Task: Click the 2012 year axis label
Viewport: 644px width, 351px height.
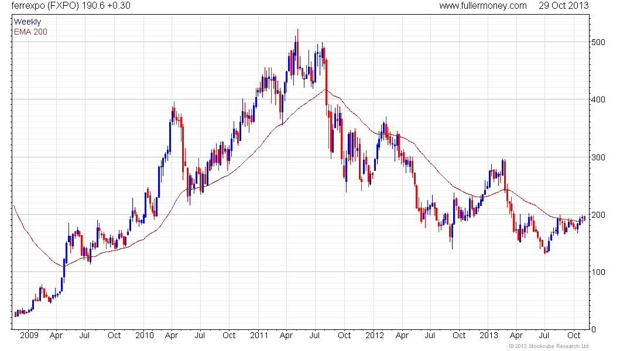Action: (x=375, y=335)
